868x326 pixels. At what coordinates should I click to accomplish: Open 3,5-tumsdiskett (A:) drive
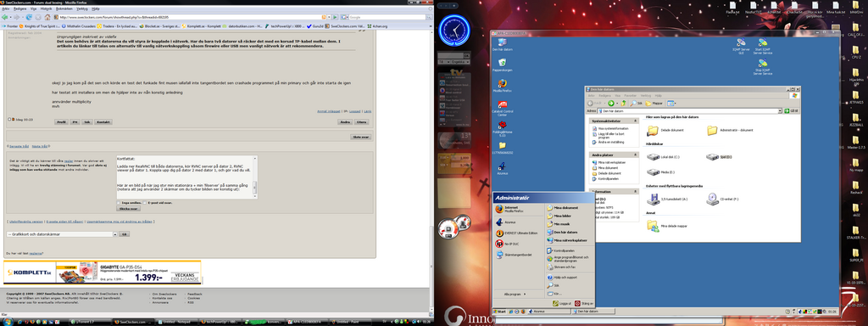(x=666, y=198)
